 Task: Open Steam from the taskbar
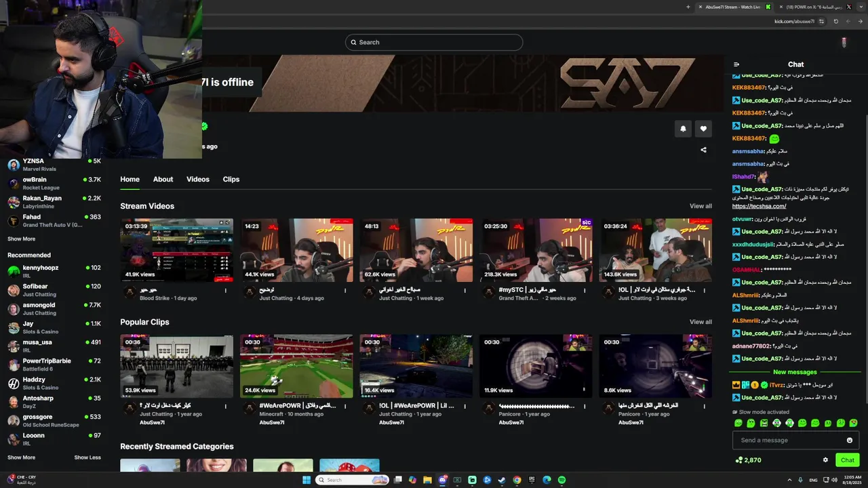(502, 480)
